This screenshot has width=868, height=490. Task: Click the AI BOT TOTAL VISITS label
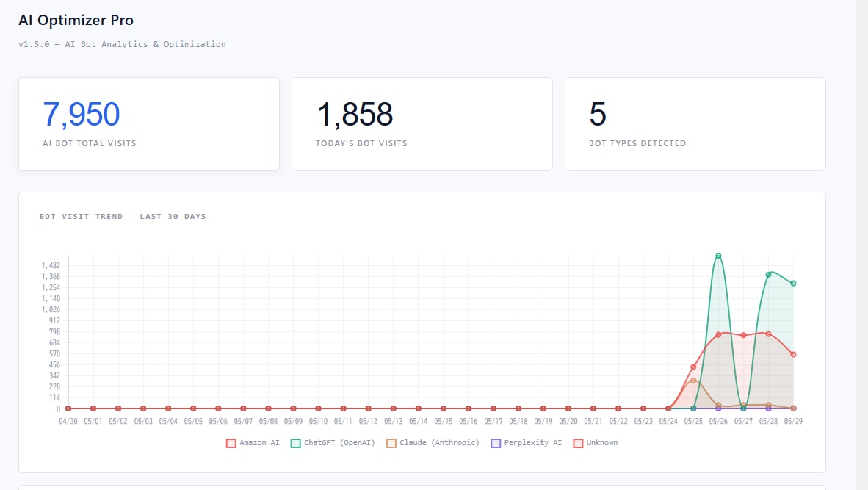click(x=90, y=143)
